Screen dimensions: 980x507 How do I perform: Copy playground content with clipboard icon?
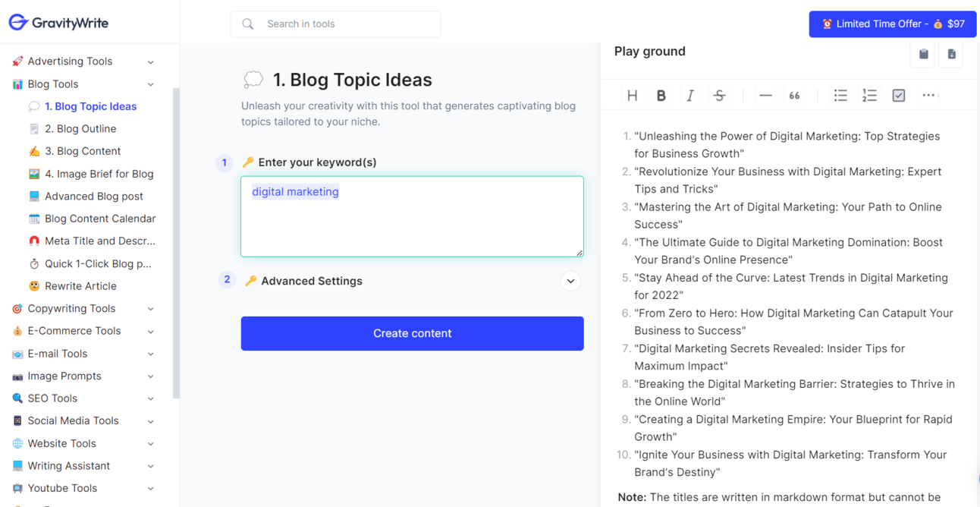(923, 55)
